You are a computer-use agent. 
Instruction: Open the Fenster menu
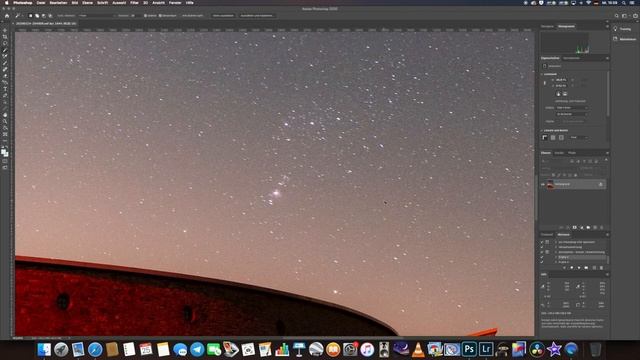tap(175, 3)
